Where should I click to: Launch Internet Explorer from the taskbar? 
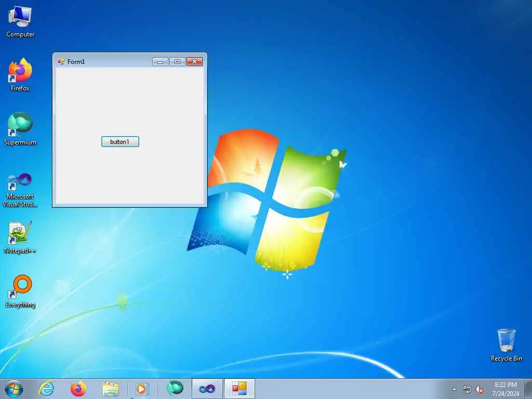pos(46,389)
